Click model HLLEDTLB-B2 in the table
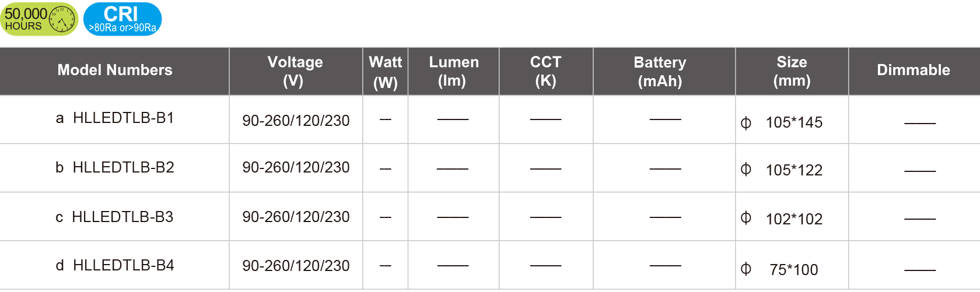 (x=123, y=168)
